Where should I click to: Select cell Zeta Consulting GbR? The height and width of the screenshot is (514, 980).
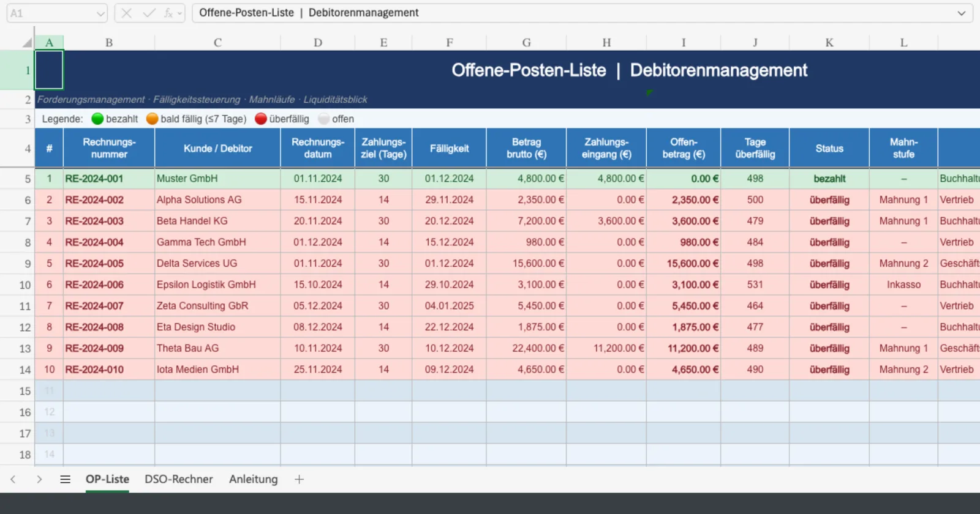(x=217, y=306)
